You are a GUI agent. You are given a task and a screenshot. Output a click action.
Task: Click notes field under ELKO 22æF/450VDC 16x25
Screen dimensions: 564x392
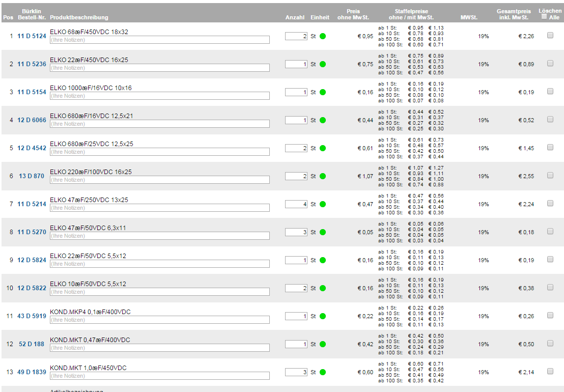click(x=160, y=68)
